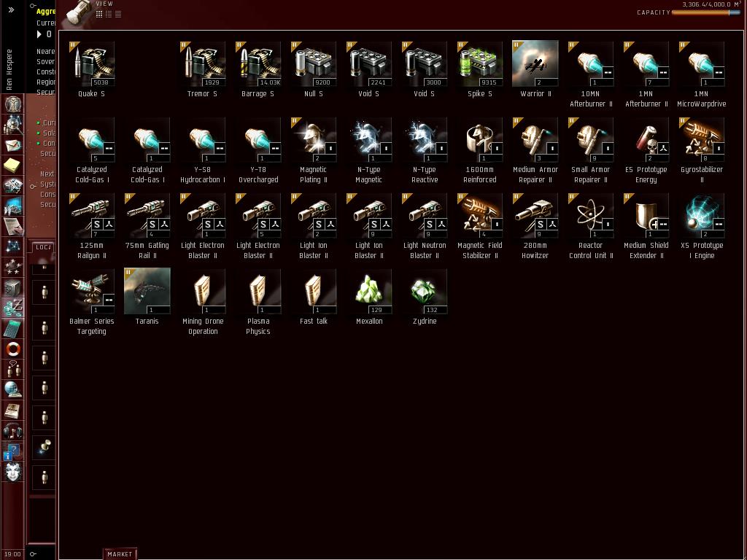This screenshot has width=747, height=560.
Task: Select the Y-S8 Hydrocarbon I item
Action: [x=203, y=150]
